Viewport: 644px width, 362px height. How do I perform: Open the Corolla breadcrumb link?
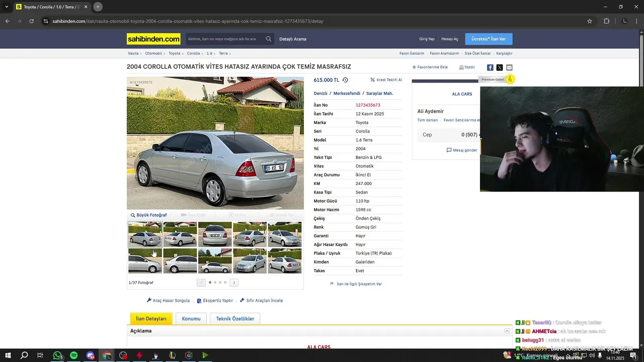[x=193, y=53]
